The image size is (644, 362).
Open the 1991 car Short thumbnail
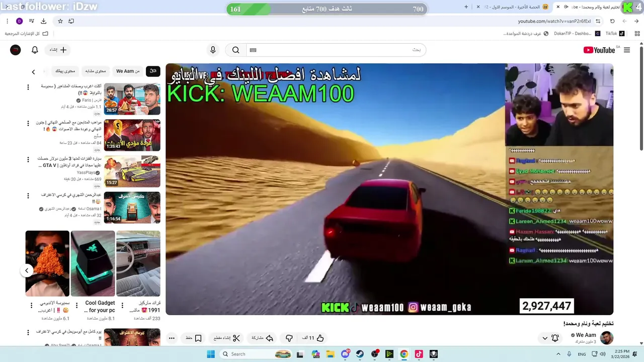click(x=138, y=263)
